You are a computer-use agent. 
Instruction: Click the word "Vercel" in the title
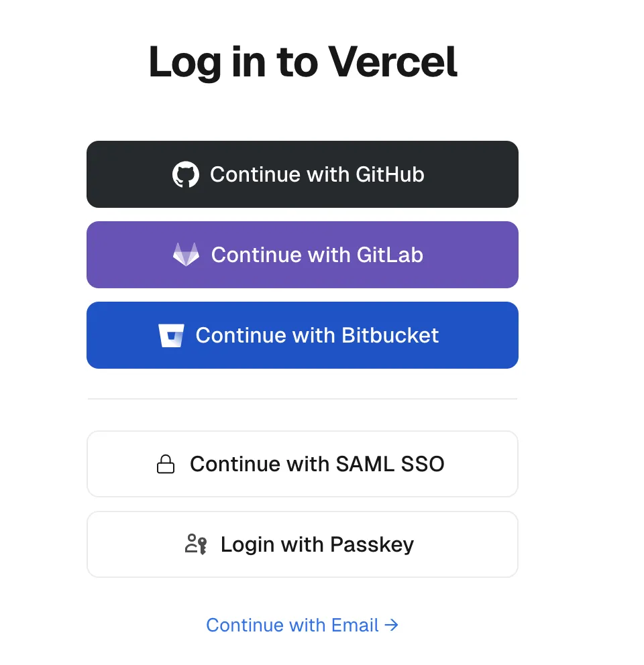[x=393, y=62]
